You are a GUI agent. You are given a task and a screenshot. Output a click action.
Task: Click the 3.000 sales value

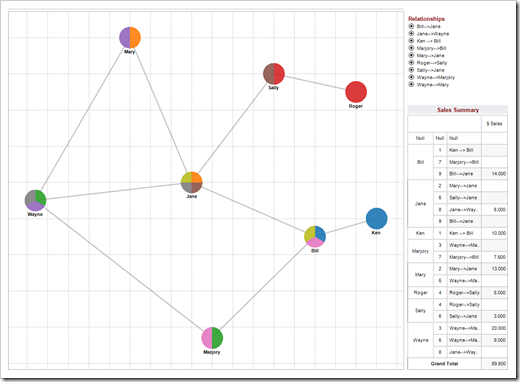click(x=499, y=316)
